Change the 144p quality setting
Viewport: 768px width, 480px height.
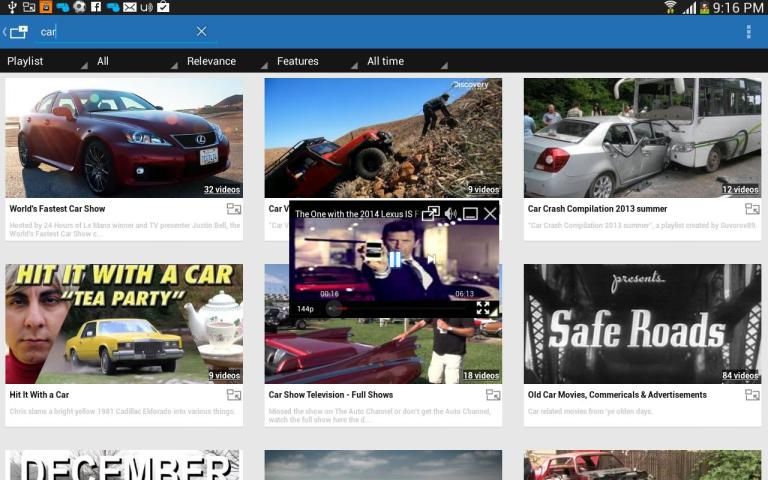[305, 309]
